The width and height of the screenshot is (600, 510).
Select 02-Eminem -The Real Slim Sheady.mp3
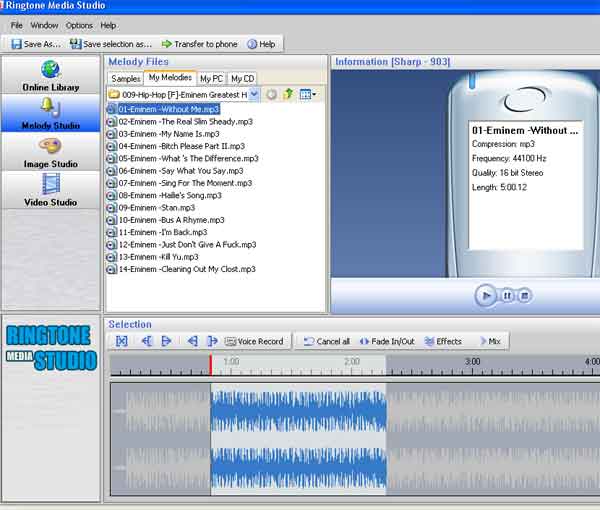tap(180, 122)
